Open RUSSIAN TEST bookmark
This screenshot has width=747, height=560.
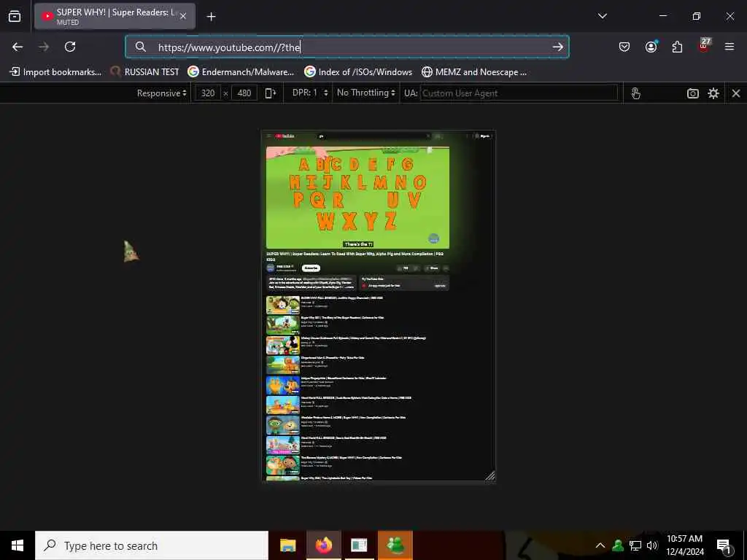point(145,72)
